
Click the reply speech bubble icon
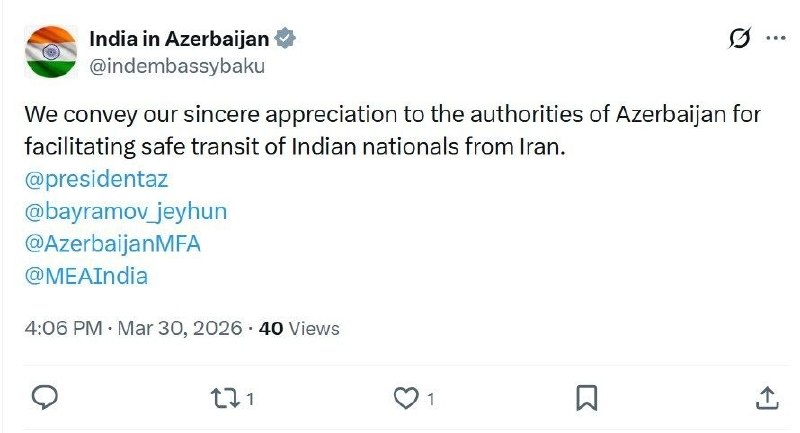tap(45, 398)
